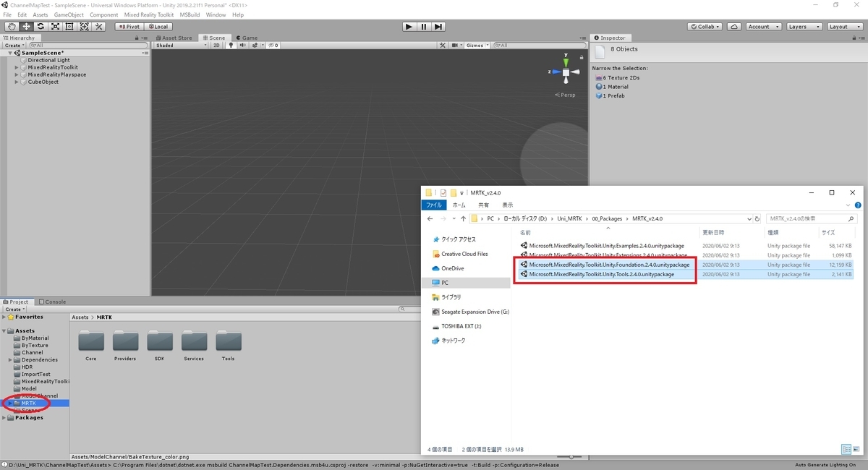Viewport: 868px width, 470px height.
Task: Expand the MixedRealityPlayspace hierarchy object
Action: [17, 74]
